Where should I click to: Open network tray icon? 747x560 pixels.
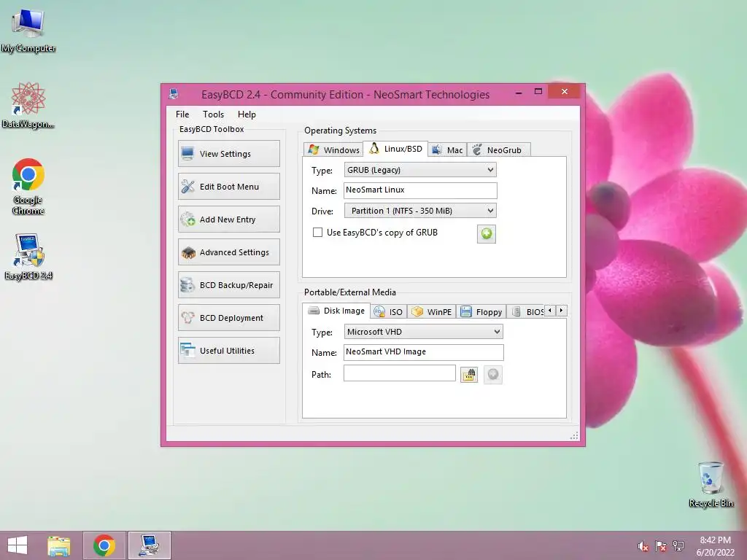[x=678, y=546]
